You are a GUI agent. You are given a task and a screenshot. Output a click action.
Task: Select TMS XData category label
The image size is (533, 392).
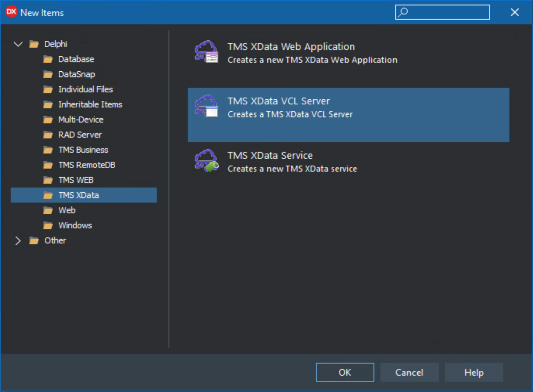[78, 195]
